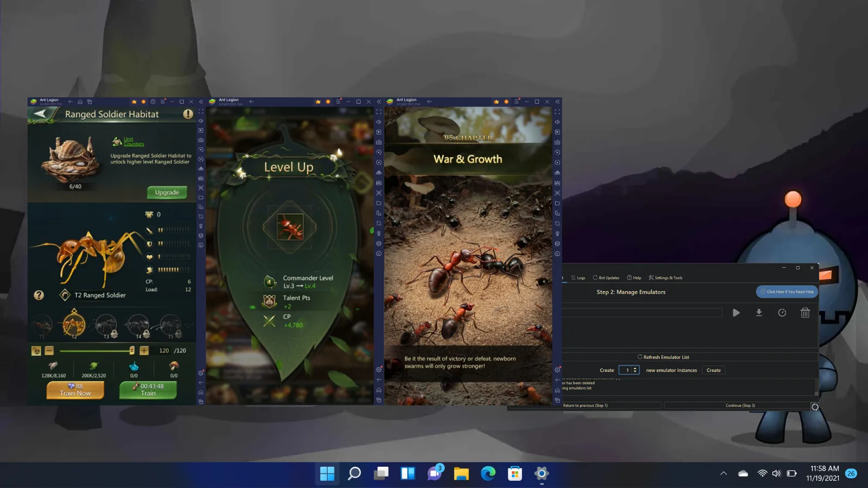This screenshot has width=868, height=488.
Task: Go back in third Ant Legion titlebar
Action: pyautogui.click(x=429, y=101)
